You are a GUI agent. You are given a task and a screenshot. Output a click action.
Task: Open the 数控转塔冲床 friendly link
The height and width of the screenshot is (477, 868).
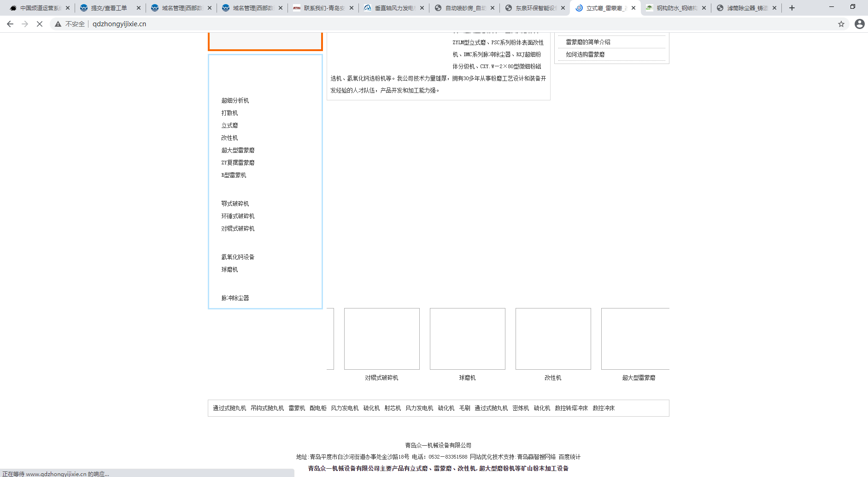pyautogui.click(x=571, y=408)
